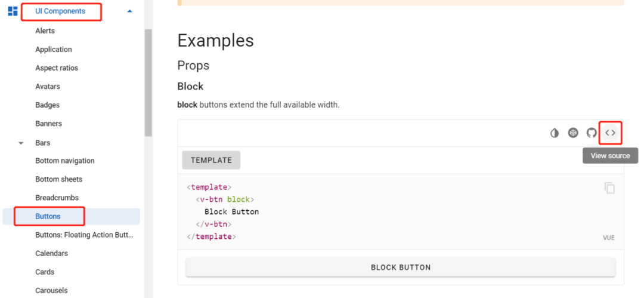Open example in CodePen icon
The width and height of the screenshot is (644, 298).
point(573,133)
